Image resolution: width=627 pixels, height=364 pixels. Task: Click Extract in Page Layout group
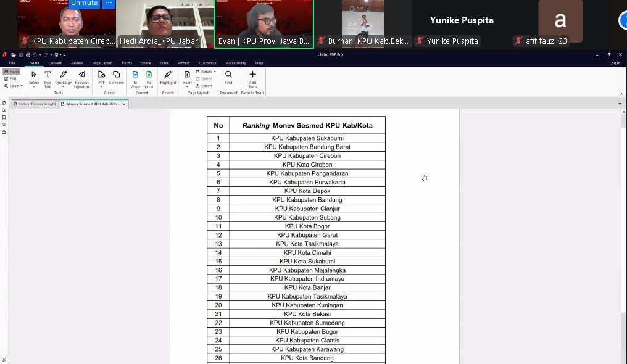coord(205,86)
